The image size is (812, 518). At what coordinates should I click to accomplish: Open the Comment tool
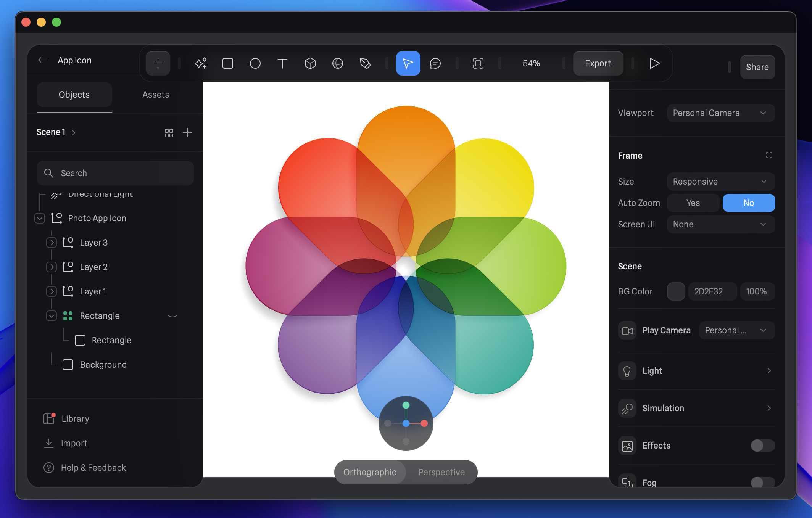click(435, 63)
